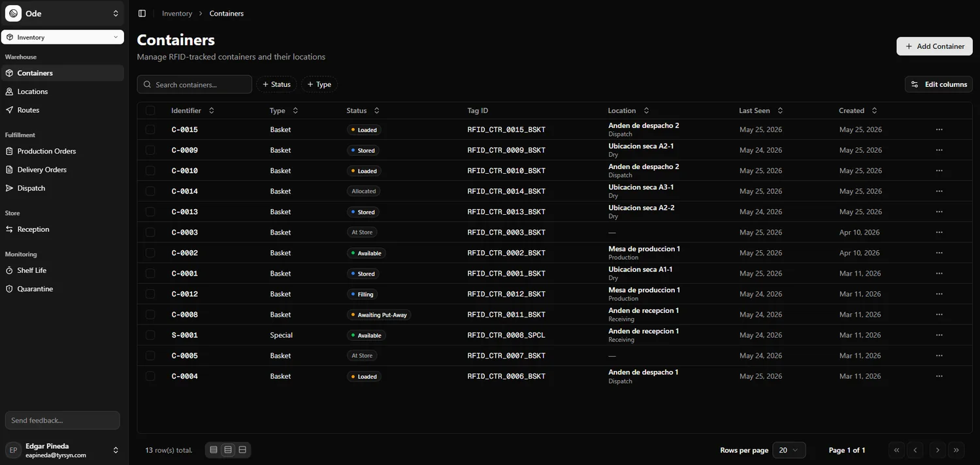Open row actions menu for C-0002
The image size is (980, 465).
coord(939,253)
